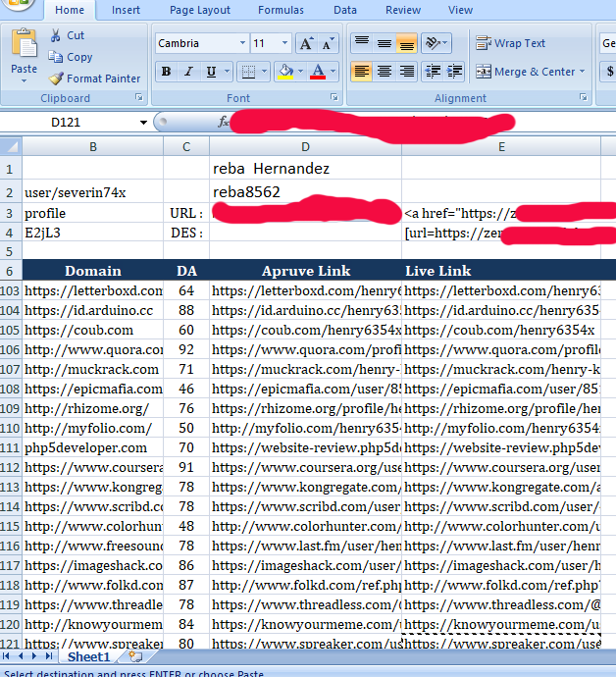Open Name Box dropdown next to D121

(x=143, y=123)
